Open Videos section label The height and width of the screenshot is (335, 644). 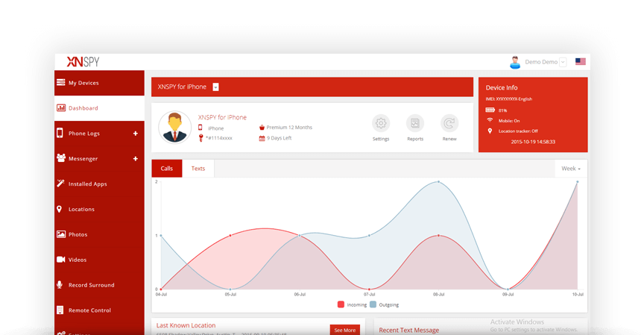click(78, 260)
